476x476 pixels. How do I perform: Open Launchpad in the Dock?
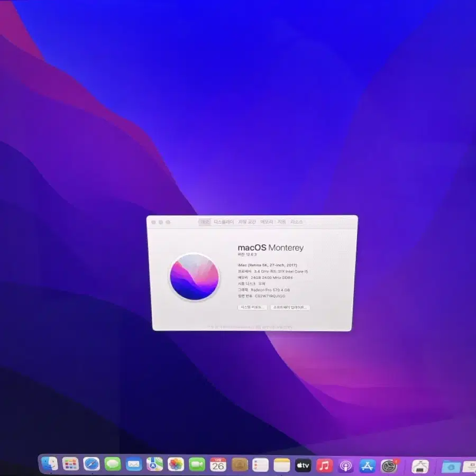point(70,464)
